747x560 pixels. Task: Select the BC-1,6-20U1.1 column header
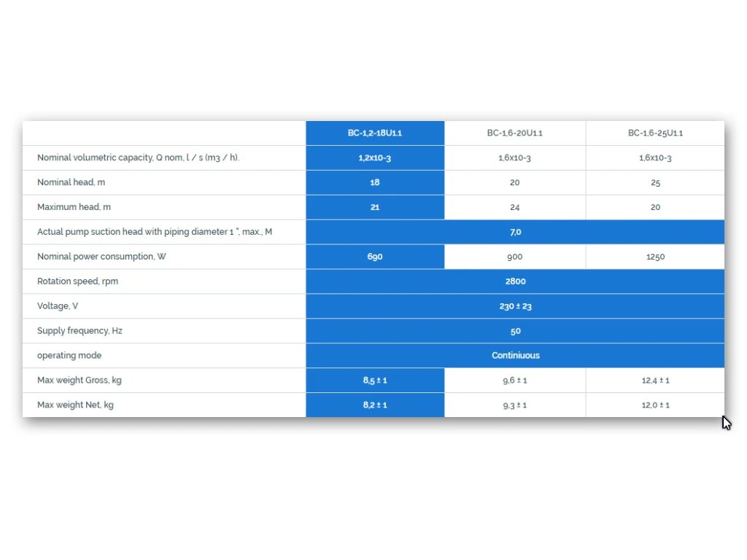[514, 133]
